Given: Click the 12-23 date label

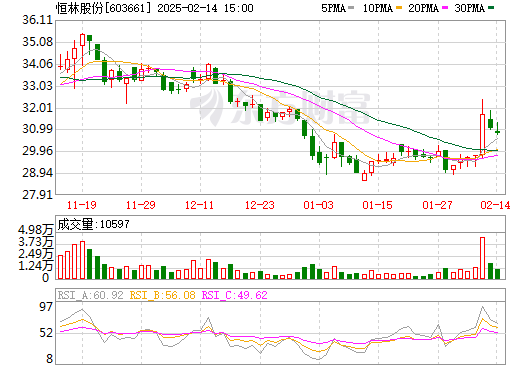Looking at the screenshot, I should pos(260,205).
